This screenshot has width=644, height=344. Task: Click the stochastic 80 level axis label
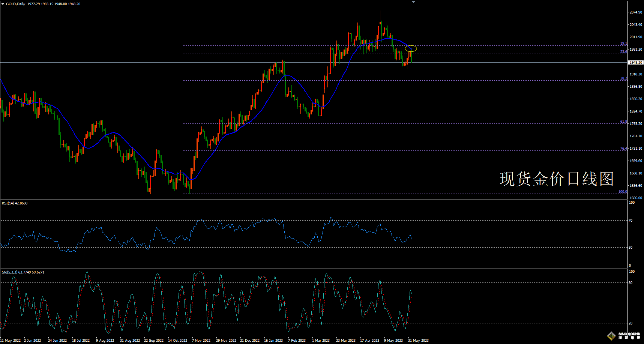point(631,283)
